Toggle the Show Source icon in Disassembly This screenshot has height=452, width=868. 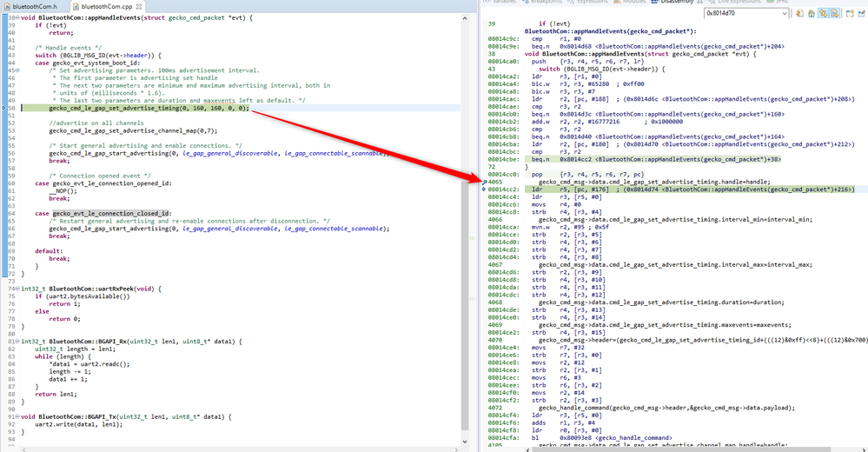tap(834, 13)
